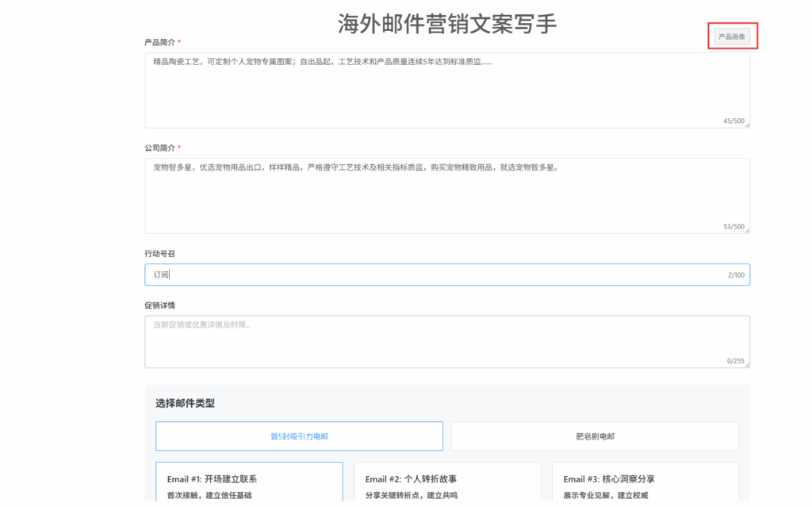Viewport: 812px width, 507px height.
Task: Click the 2/100 character counter
Action: pos(736,275)
